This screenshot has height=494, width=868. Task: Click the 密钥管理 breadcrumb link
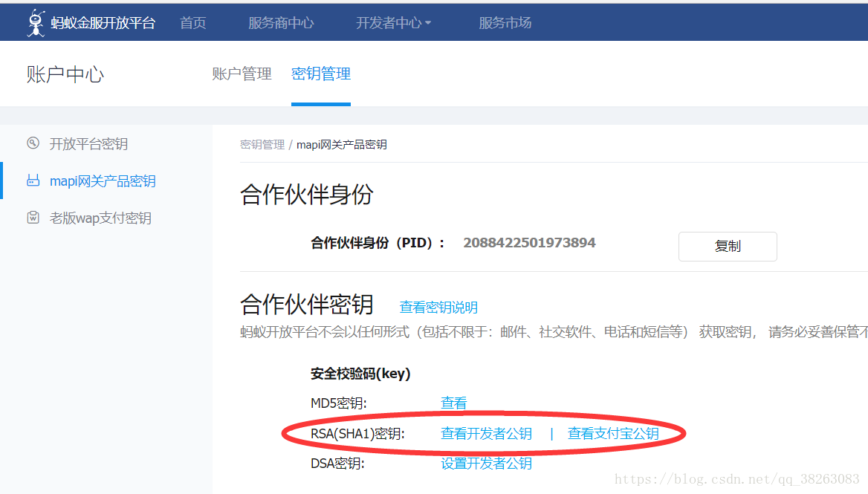click(x=262, y=144)
